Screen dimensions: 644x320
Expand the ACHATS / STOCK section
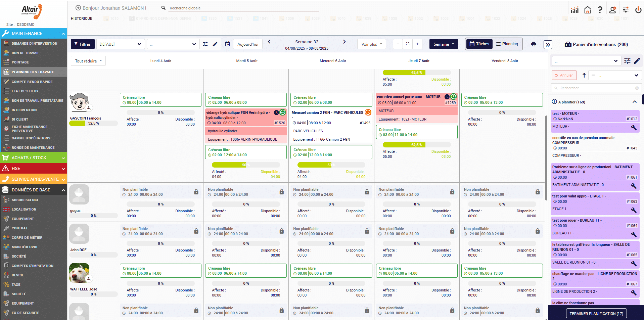click(63, 158)
